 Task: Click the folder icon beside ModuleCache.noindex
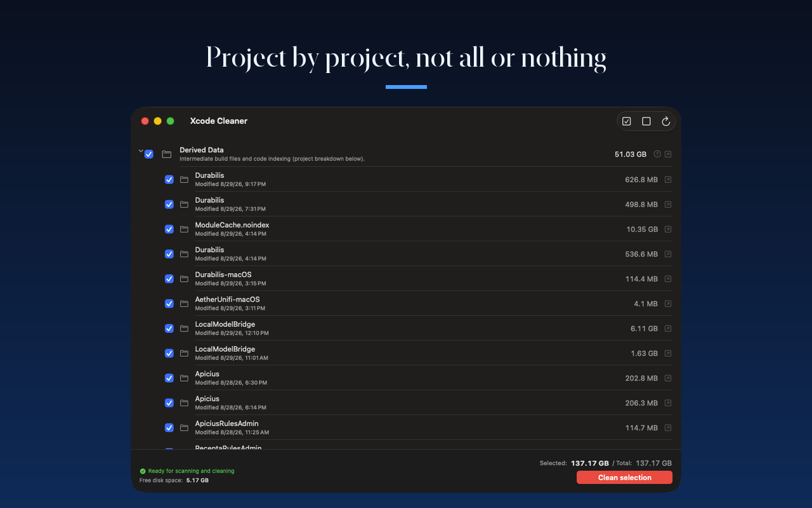coord(184,229)
